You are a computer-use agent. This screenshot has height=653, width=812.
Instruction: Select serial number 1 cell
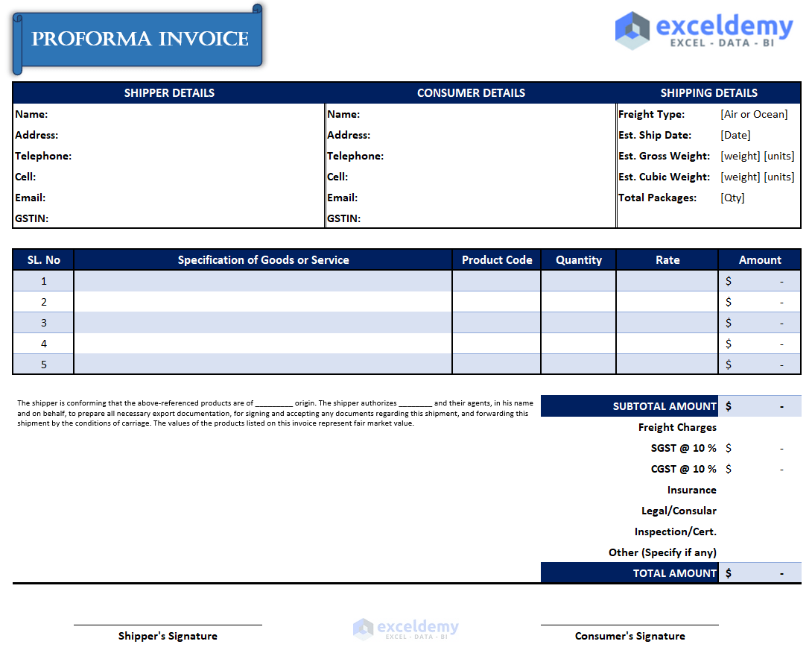tap(43, 281)
